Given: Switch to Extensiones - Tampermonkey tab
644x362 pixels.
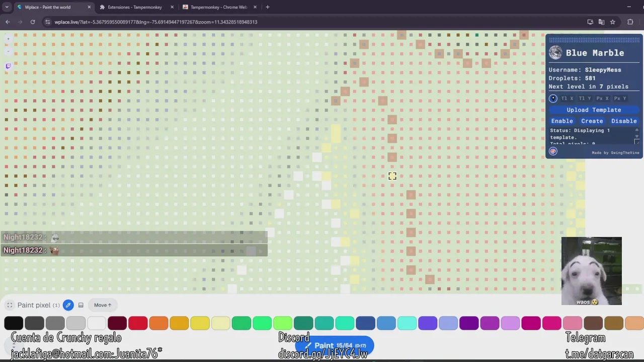Looking at the screenshot, I should [135, 7].
